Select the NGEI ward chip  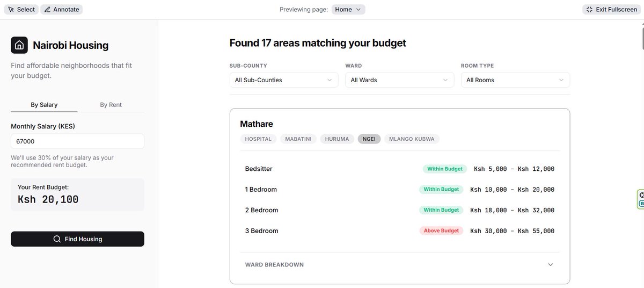[x=369, y=139]
